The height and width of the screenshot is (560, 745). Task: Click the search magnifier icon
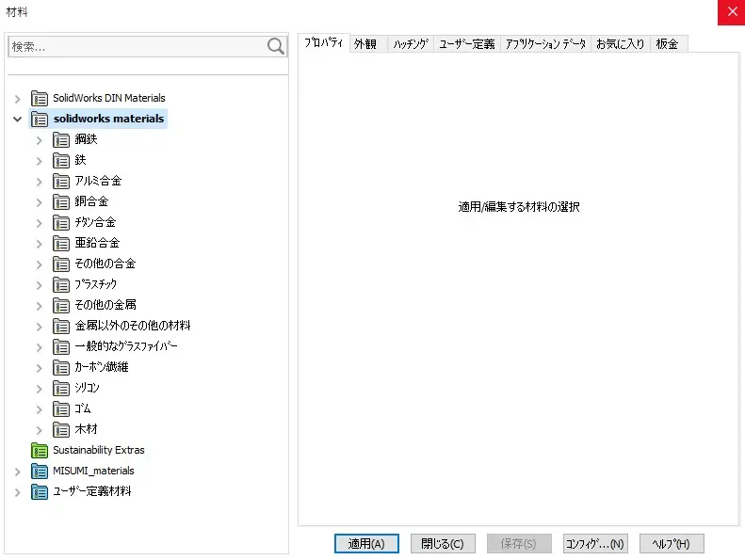pyautogui.click(x=275, y=46)
